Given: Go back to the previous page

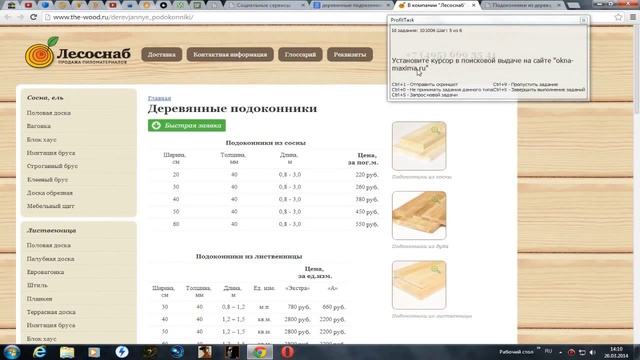Looking at the screenshot, I should (x=8, y=17).
